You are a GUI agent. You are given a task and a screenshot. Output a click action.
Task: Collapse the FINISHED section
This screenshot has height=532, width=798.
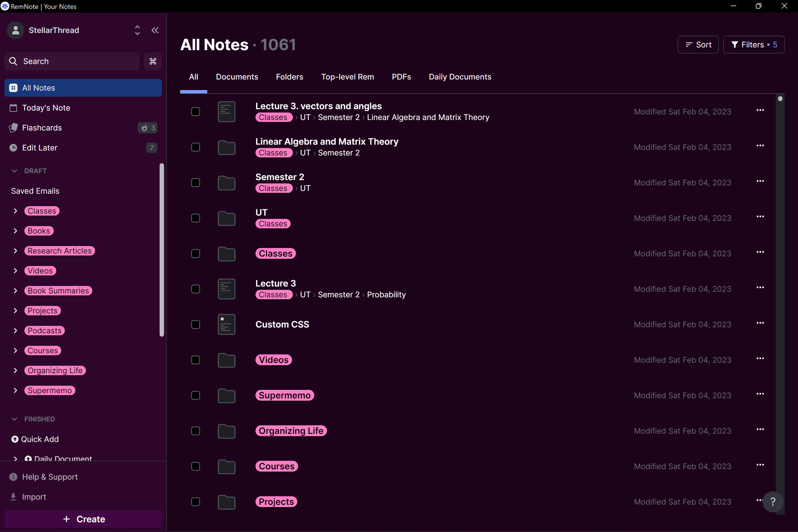click(14, 419)
